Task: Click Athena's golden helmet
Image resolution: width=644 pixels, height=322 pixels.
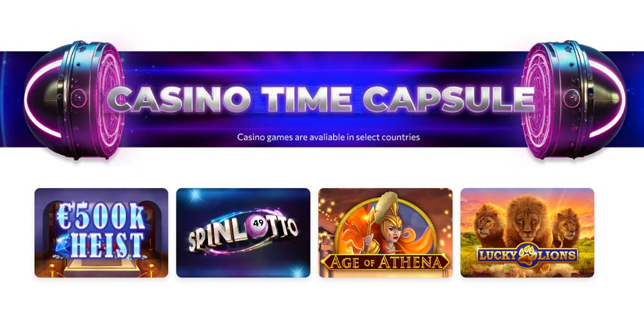Action: (385, 215)
